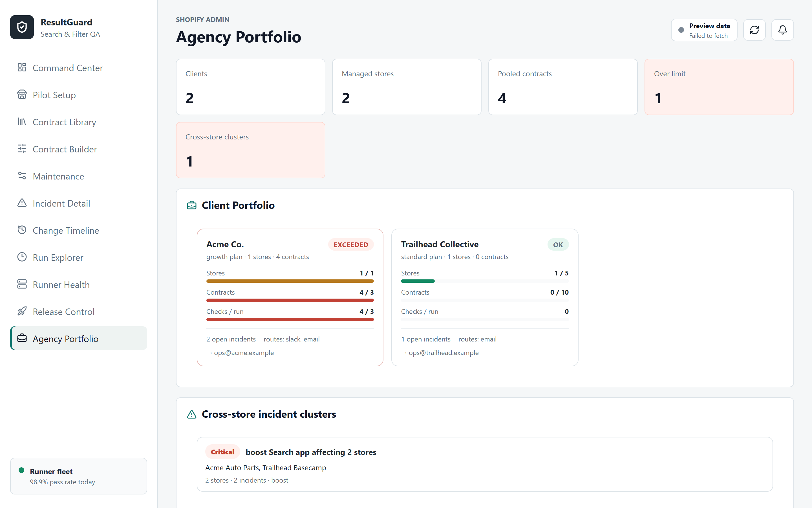
Task: Click the Acme Co. Stores progress bar
Action: [290, 281]
